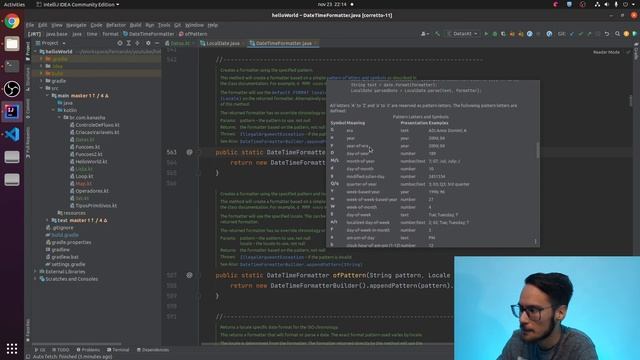Collapse the main module node
The height and width of the screenshot is (360, 640).
point(47,96)
